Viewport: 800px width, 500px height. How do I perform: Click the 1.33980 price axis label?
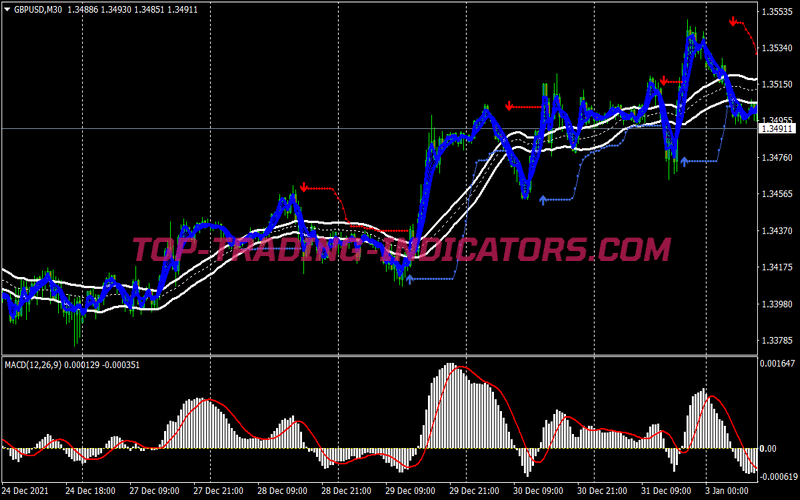(776, 304)
